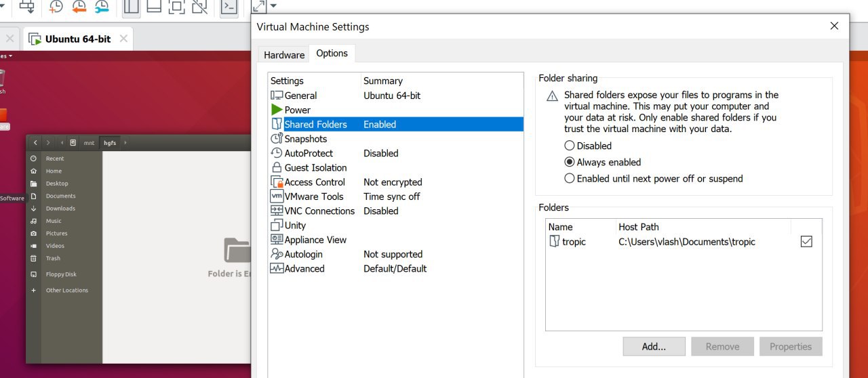Toggle the thumbnail bar view icon
The width and height of the screenshot is (868, 378).
[x=153, y=7]
